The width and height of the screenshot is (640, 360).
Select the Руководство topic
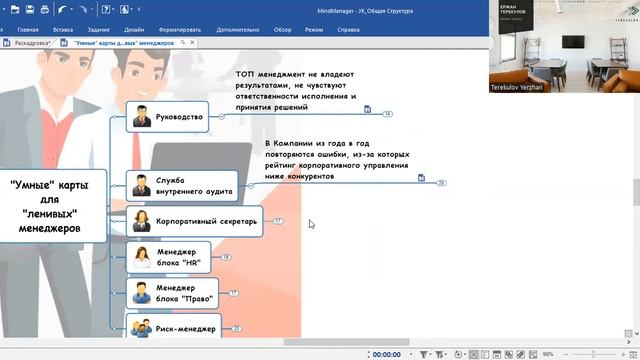tap(167, 117)
